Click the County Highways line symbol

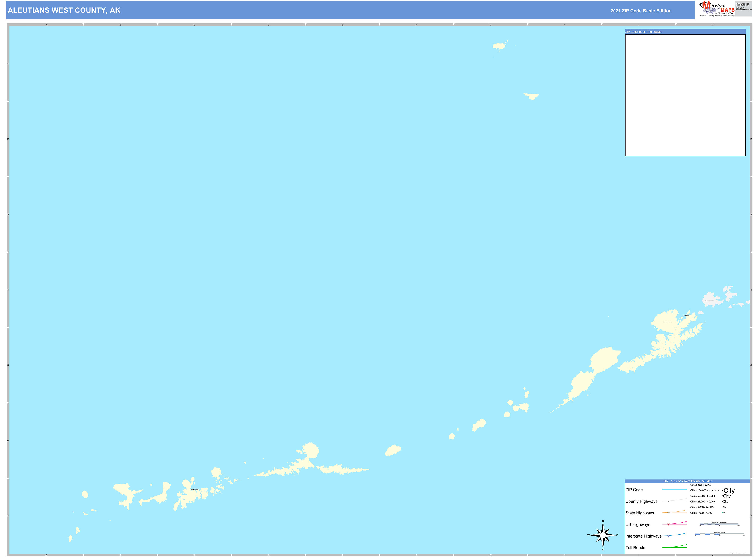(x=669, y=501)
